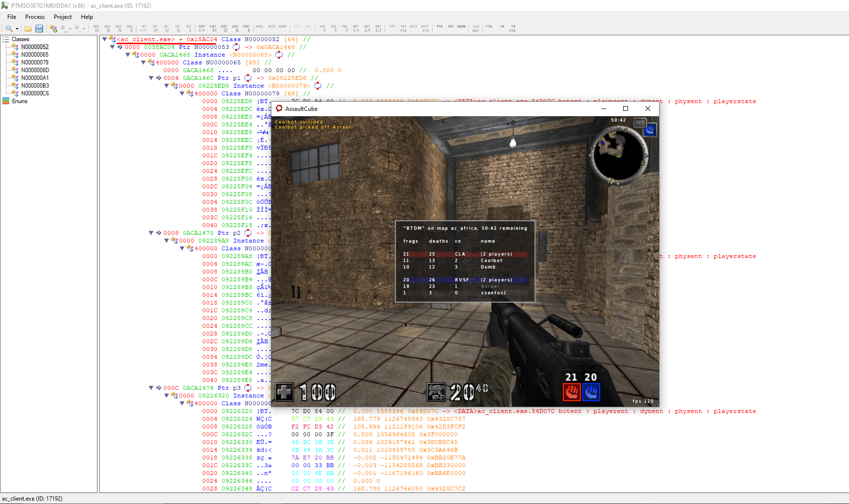Collapse the Instance N00000065 node arrow
The image size is (849, 504).
(127, 55)
